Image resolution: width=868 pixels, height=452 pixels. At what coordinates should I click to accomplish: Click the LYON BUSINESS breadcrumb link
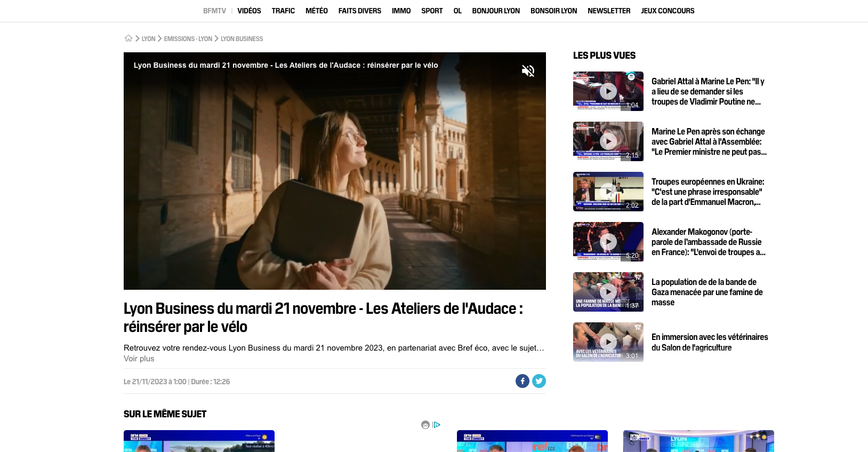point(242,39)
